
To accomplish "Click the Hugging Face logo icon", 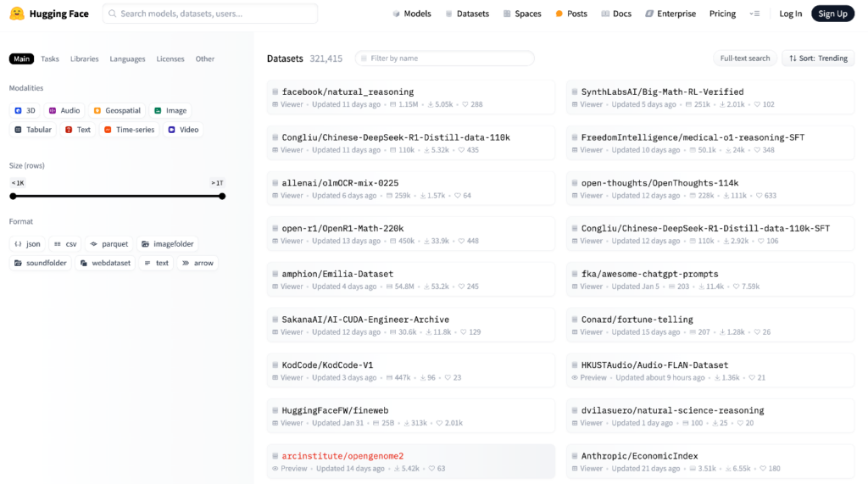I will [17, 14].
